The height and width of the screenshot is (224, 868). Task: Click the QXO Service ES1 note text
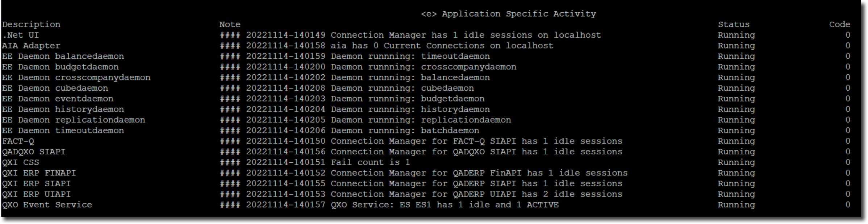point(445,205)
